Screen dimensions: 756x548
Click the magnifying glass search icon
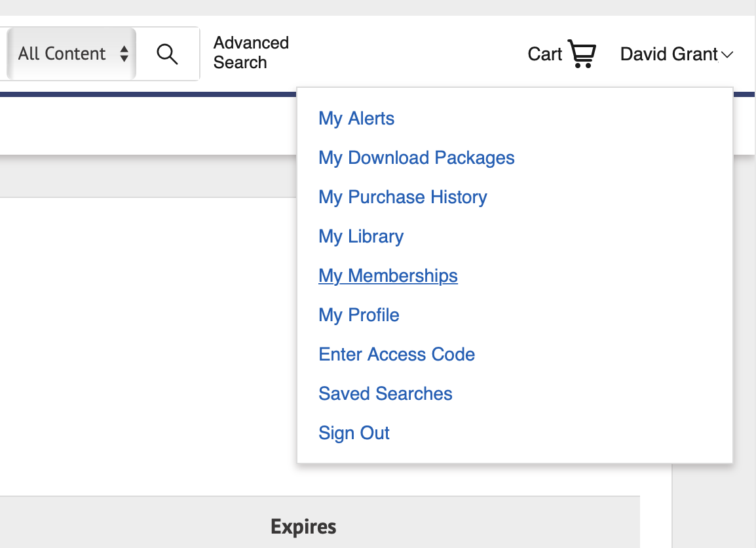click(x=168, y=54)
